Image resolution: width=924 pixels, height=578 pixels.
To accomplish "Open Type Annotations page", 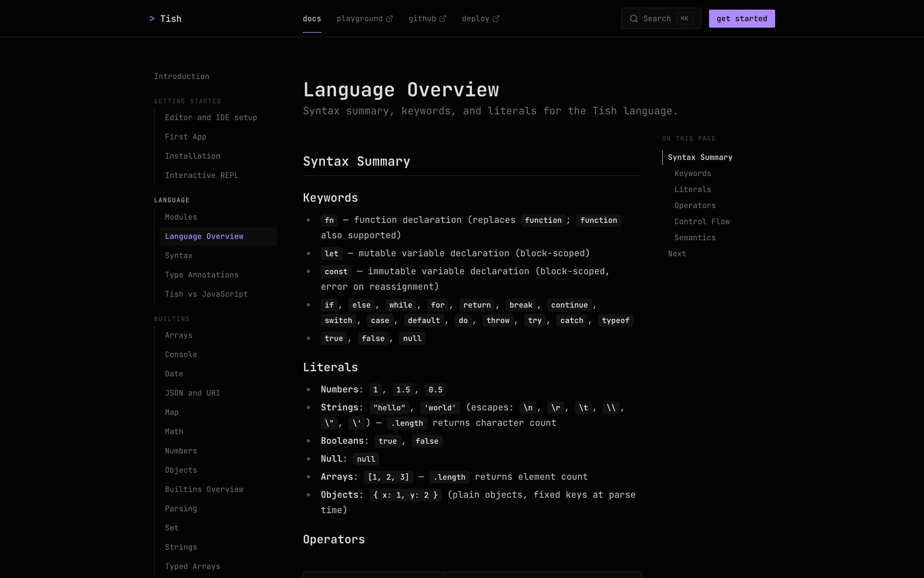I will click(x=201, y=275).
